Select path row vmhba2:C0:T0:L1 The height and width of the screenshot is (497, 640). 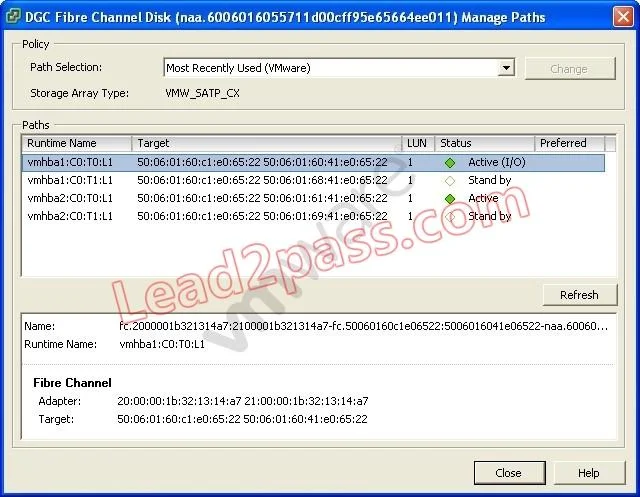pyautogui.click(x=313, y=198)
